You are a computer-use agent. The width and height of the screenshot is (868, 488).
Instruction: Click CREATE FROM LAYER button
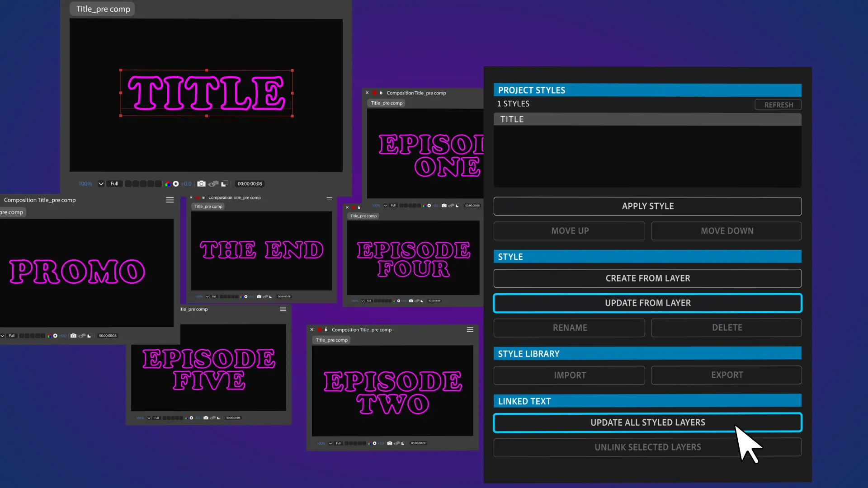pos(647,278)
